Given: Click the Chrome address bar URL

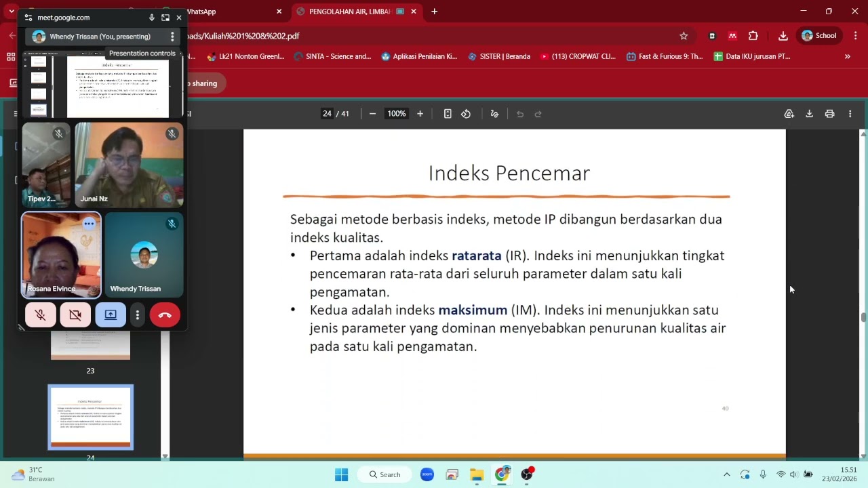Looking at the screenshot, I should click(244, 36).
